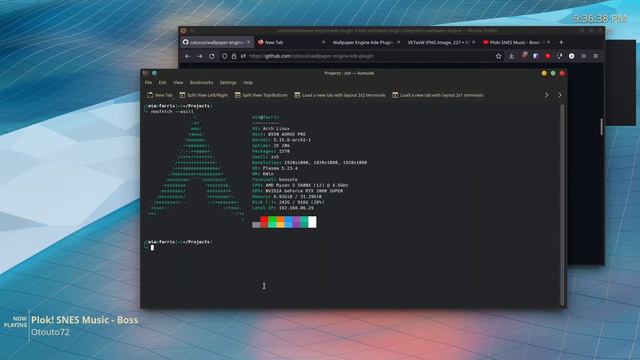Click the Konsole app icon in title bar
640x360 pixels.
(x=146, y=73)
